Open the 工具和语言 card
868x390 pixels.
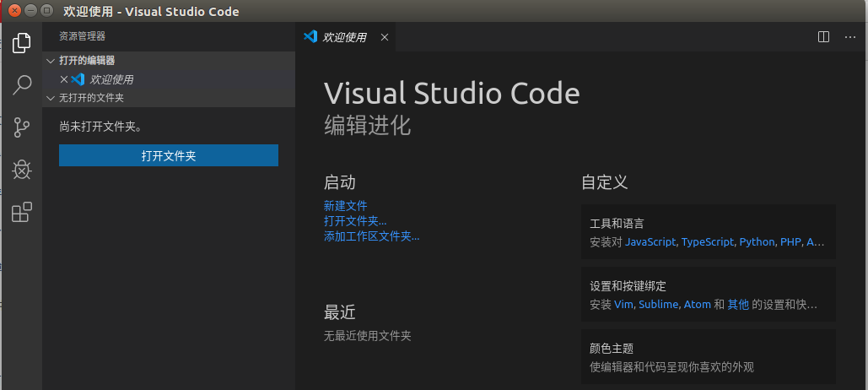708,231
